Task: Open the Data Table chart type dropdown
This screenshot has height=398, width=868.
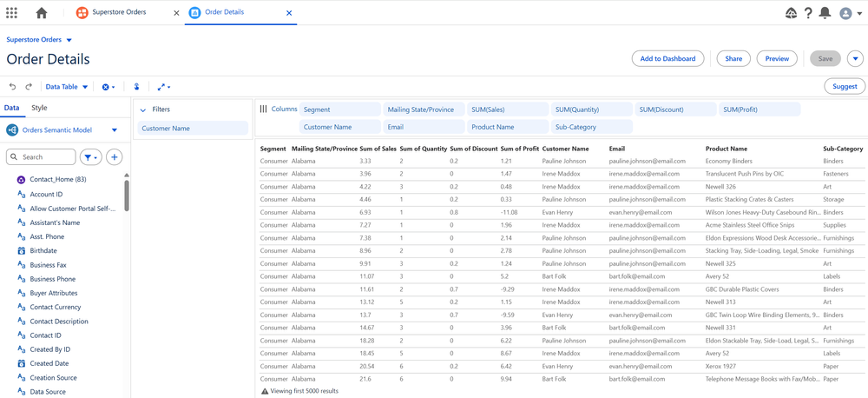Action: point(67,87)
